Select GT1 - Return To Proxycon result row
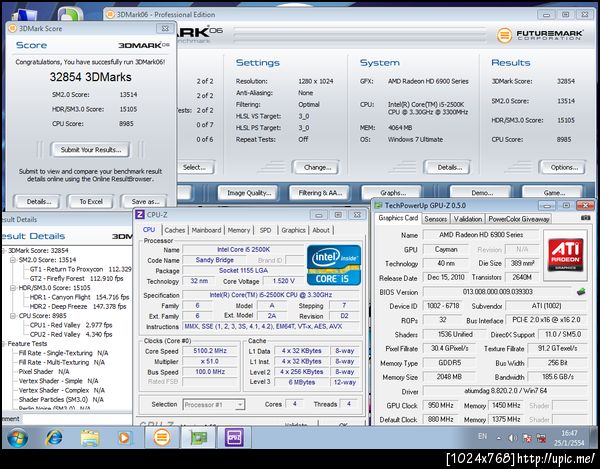This screenshot has height=469, width=600. pos(80,269)
